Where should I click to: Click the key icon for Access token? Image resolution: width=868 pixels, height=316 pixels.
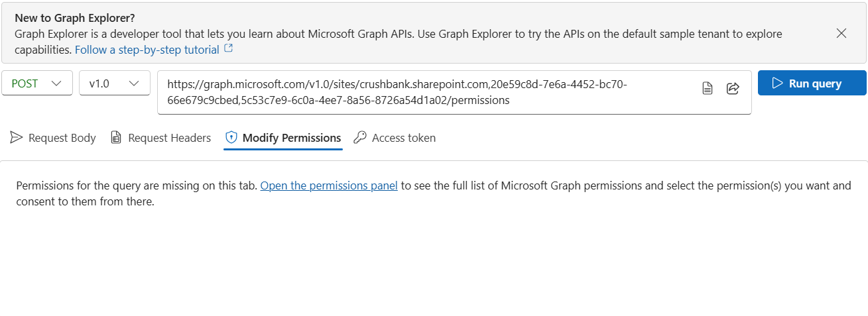(360, 138)
